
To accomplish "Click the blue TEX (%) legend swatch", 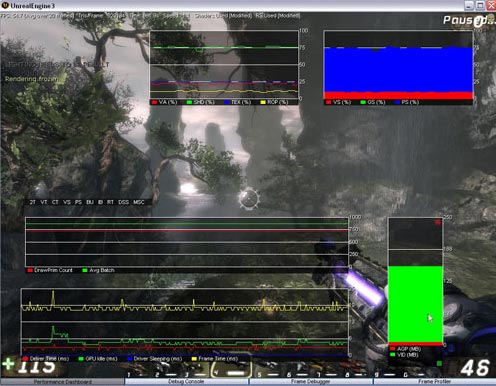I will coord(227,102).
